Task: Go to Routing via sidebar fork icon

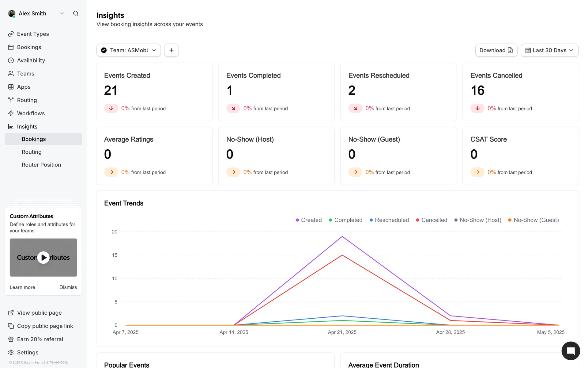Action: [11, 100]
